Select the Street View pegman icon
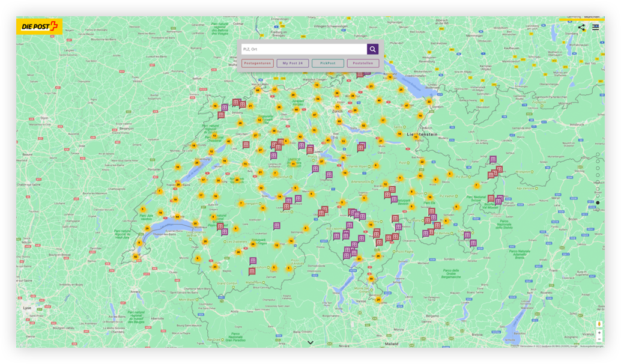The image size is (621, 364). (x=599, y=324)
